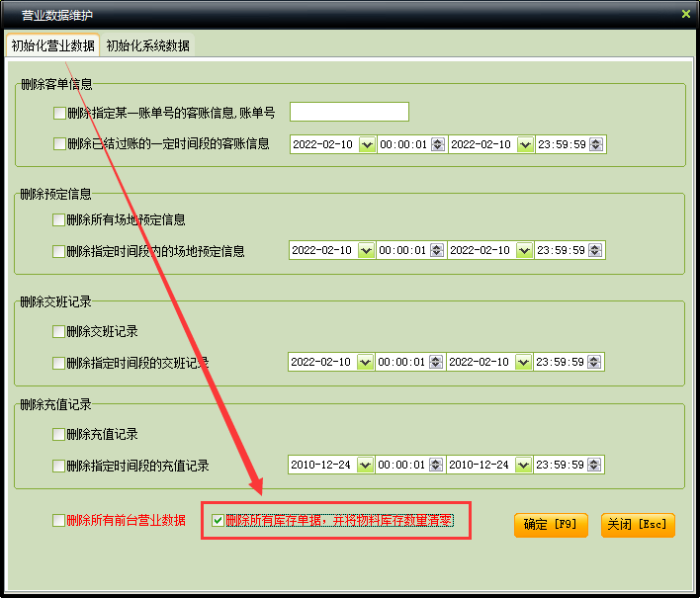Toggle 删除所有前台营业数据 checkbox
This screenshot has height=598, width=700.
coord(58,520)
